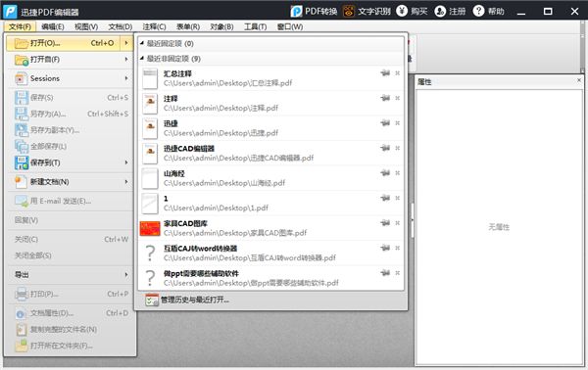Remove 山海经 from recent list
Screen dimensions: 588x370
click(398, 173)
